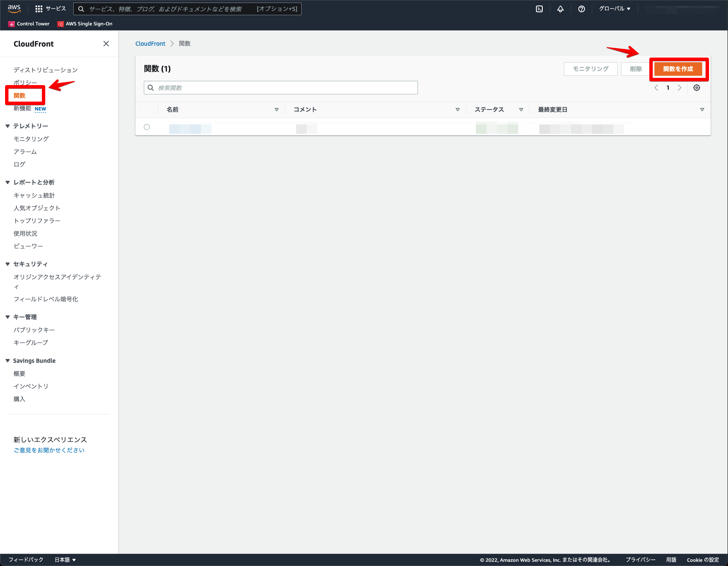Image resolution: width=728 pixels, height=566 pixels.
Task: Open the CloudShell terminal icon
Action: (x=539, y=9)
